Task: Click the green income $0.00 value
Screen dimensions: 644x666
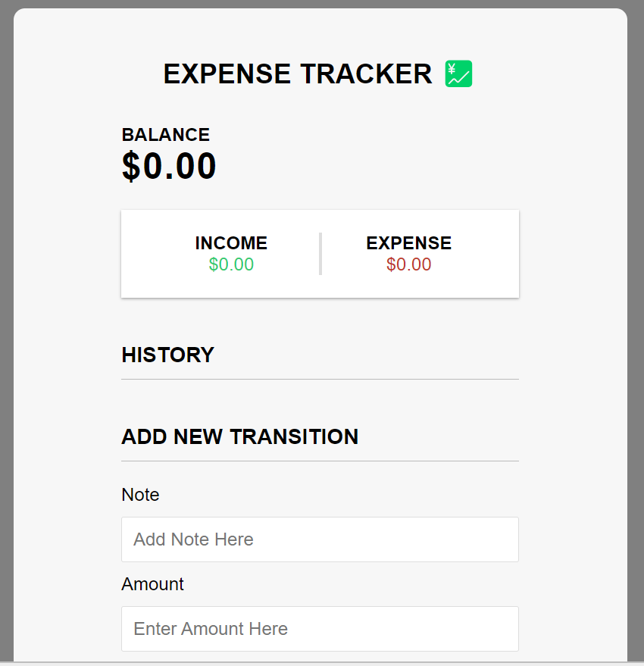Action: tap(231, 264)
